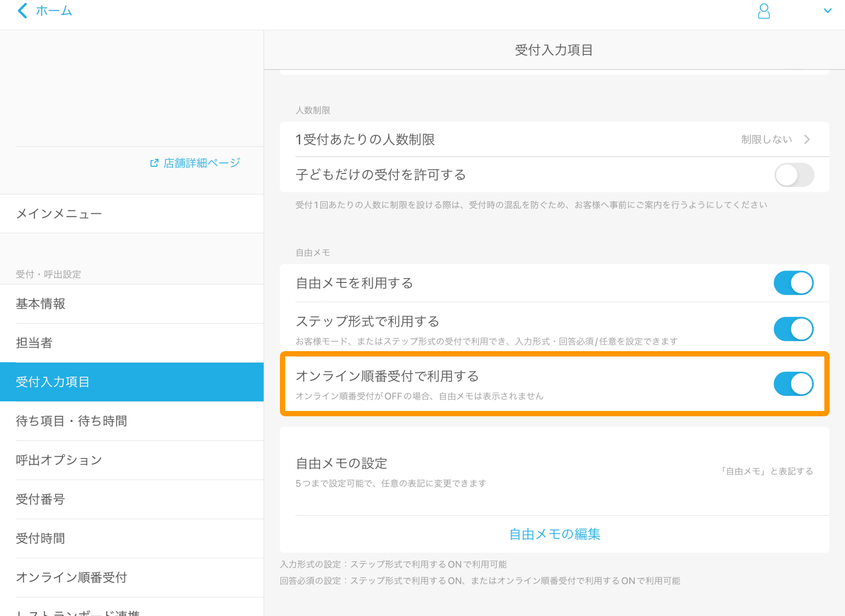
Task: Select 基本情報 in sidebar
Action: pyautogui.click(x=40, y=304)
